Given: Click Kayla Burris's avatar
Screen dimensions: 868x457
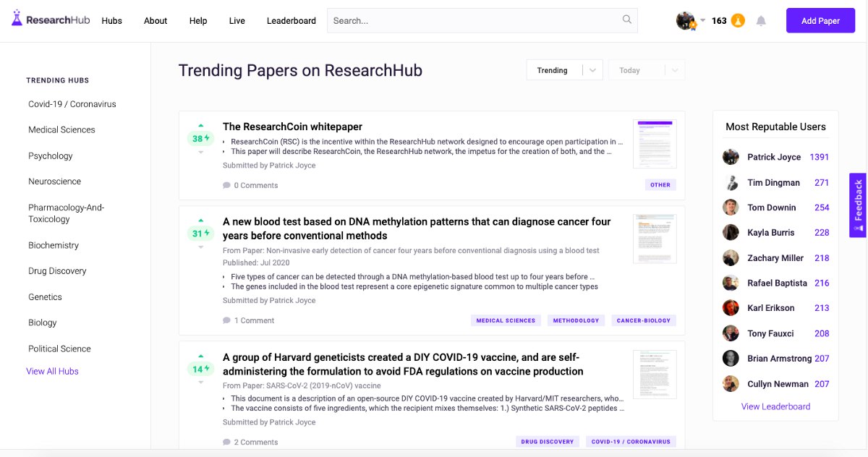Looking at the screenshot, I should click(731, 232).
